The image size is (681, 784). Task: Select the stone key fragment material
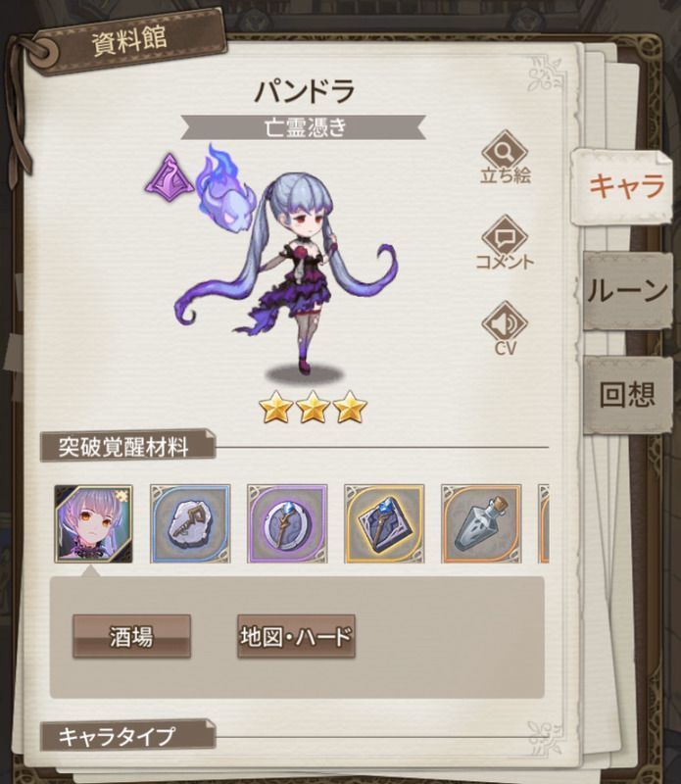tap(190, 523)
